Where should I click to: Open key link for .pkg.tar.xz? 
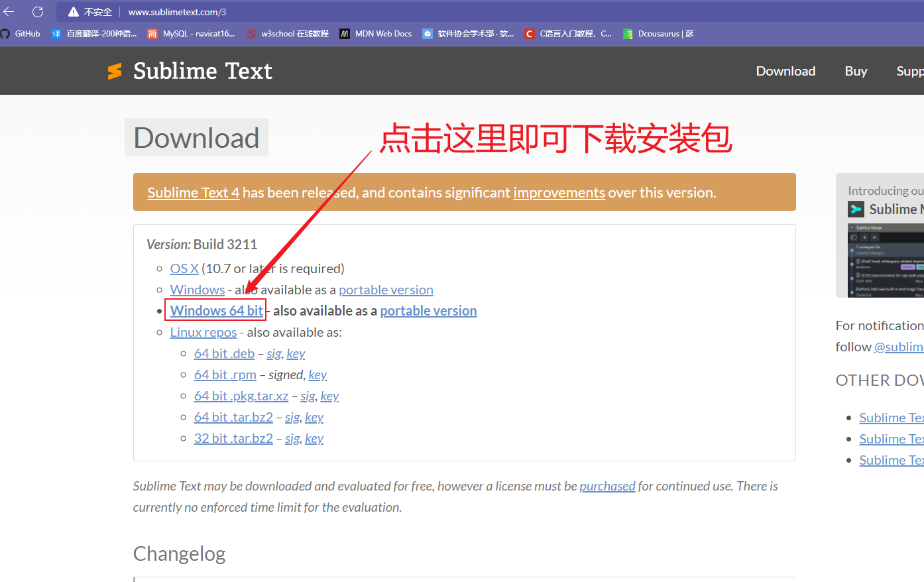point(329,396)
